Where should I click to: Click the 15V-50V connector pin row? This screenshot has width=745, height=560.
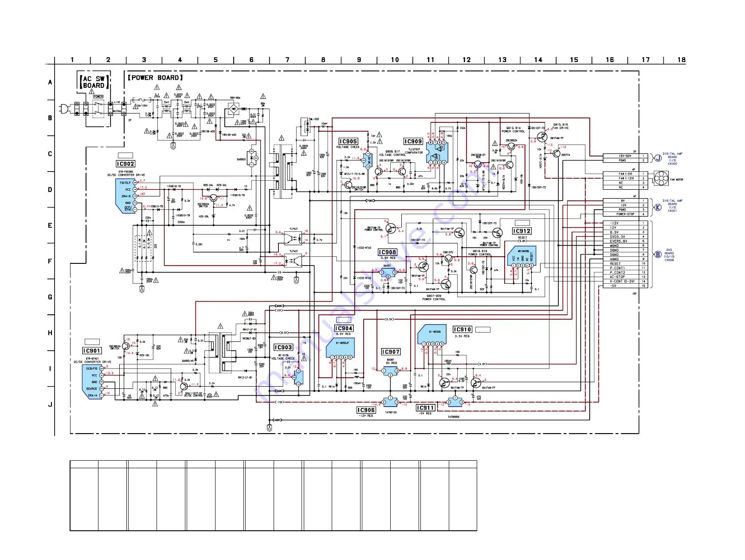point(625,156)
